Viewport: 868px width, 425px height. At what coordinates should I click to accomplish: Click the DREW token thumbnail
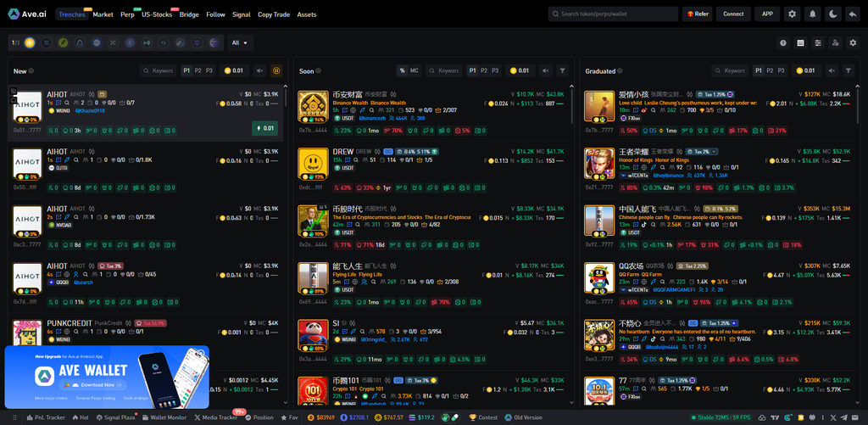point(314,164)
